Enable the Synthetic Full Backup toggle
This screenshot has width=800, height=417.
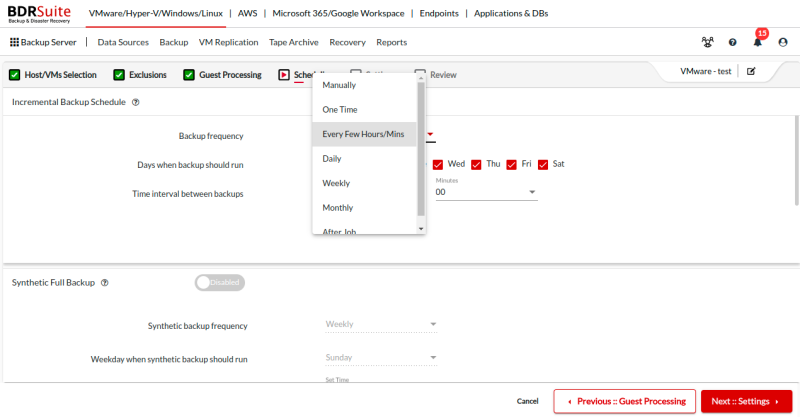(x=219, y=283)
